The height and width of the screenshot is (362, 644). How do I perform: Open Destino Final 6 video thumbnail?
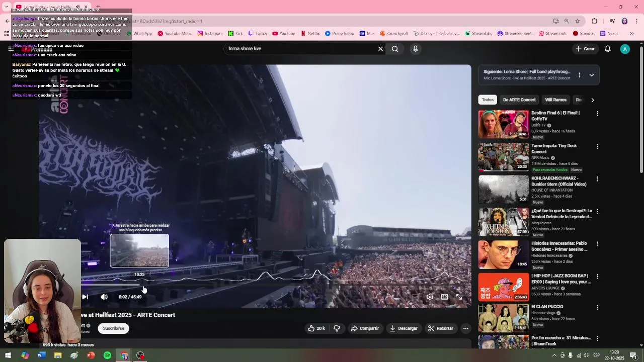pos(504,124)
